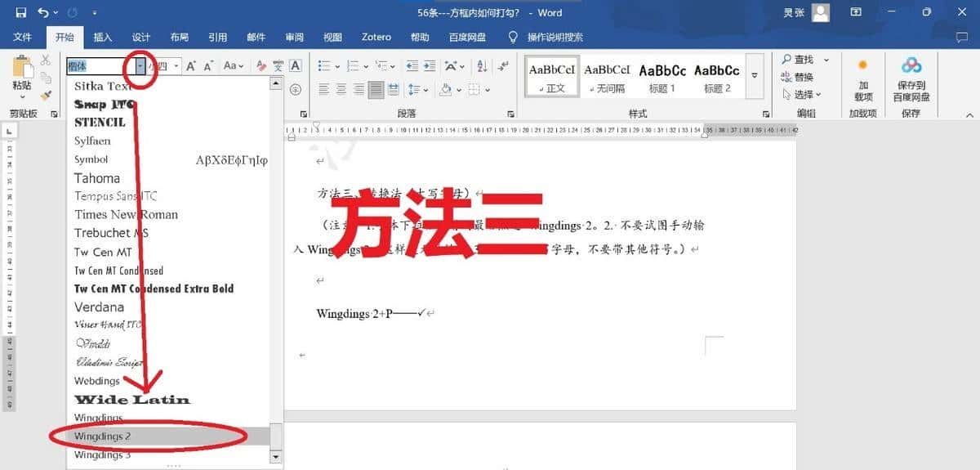Apply numbered list formatting
This screenshot has width=980, height=470.
pyautogui.click(x=352, y=66)
